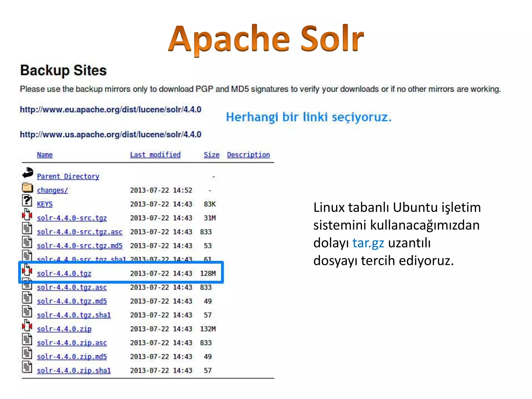Download the highlighted solr-4.4.0.tgz file
The height and width of the screenshot is (399, 532).
click(x=64, y=274)
